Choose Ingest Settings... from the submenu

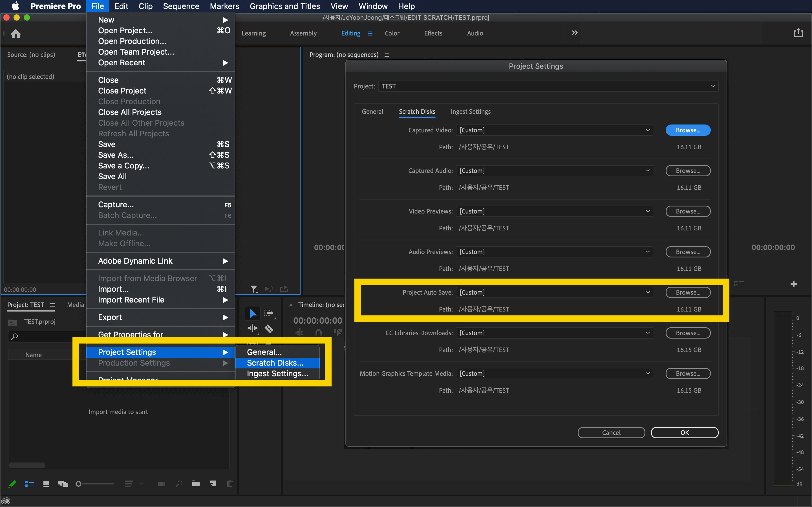pyautogui.click(x=277, y=373)
